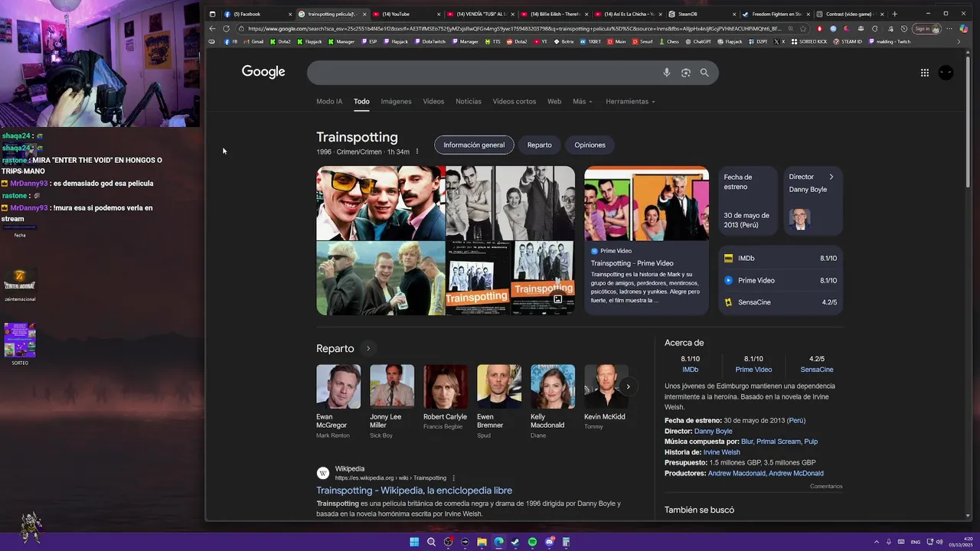Select the Información general chip
The width and height of the screenshot is (980, 551).
pos(474,145)
